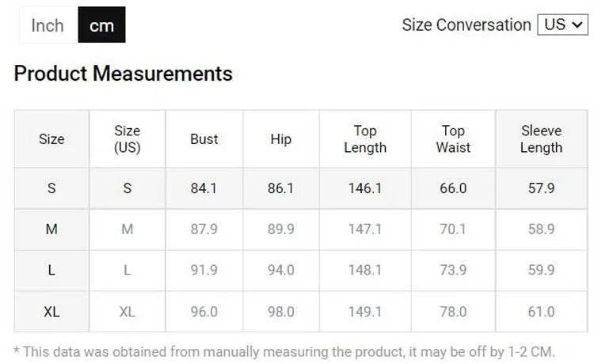Image resolution: width=594 pixels, height=364 pixels.
Task: Click the Top Waist column header
Action: coord(453,139)
